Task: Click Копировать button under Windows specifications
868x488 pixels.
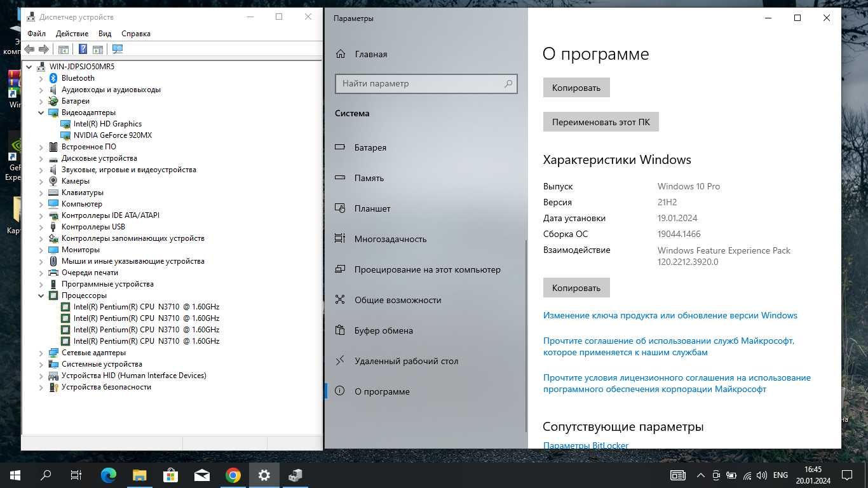Action: click(x=576, y=288)
